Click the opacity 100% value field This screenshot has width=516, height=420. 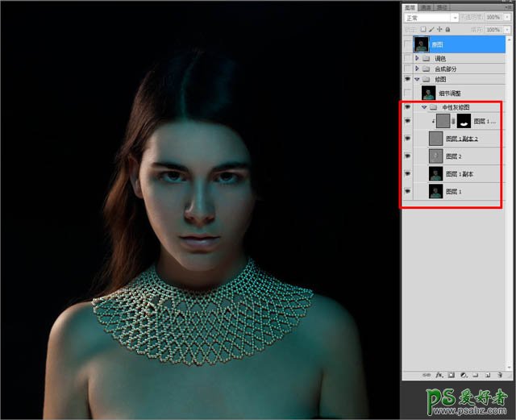click(493, 17)
